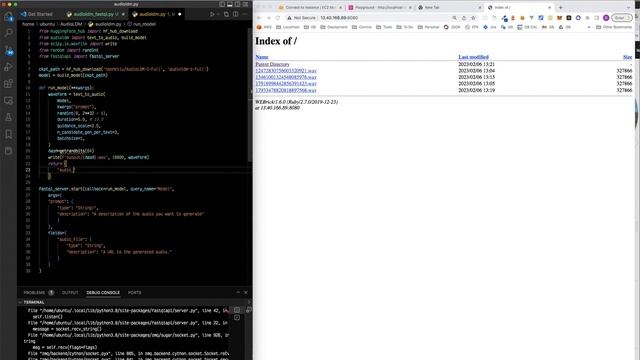Open Bookmarks icon in activity bar
Screen dimensions: 640x360
9,134
